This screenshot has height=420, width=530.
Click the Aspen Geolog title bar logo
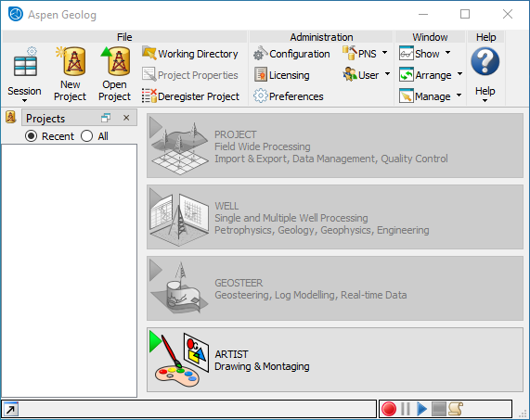tap(16, 14)
